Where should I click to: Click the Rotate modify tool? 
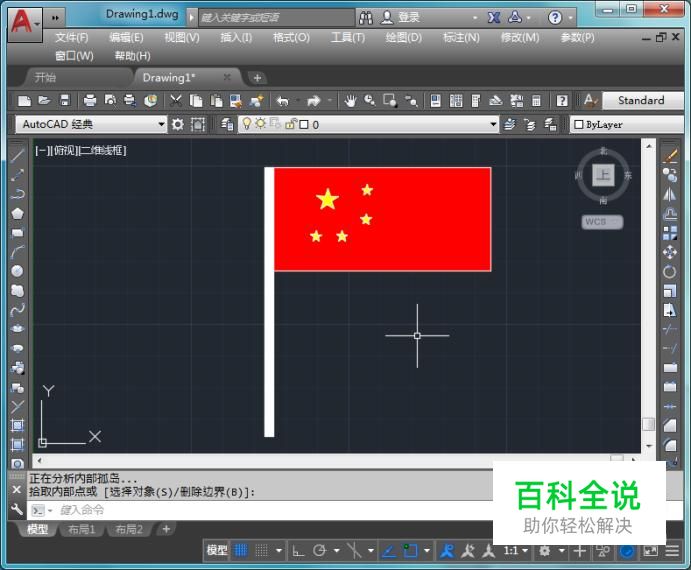pos(670,272)
